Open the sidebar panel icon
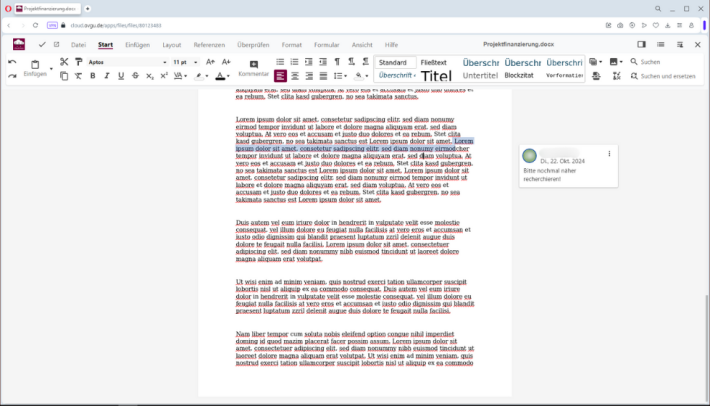This screenshot has height=406, width=710. click(641, 44)
